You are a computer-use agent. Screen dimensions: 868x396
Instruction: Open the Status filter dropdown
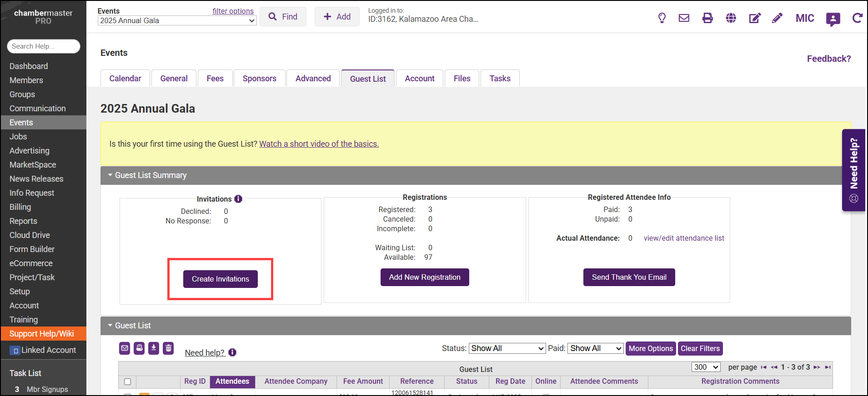[507, 348]
